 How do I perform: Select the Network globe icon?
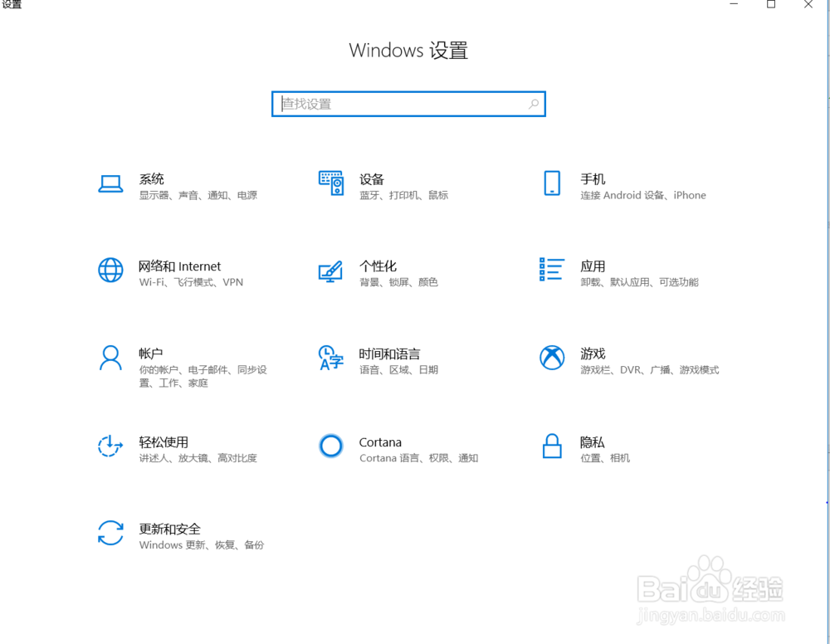click(110, 270)
